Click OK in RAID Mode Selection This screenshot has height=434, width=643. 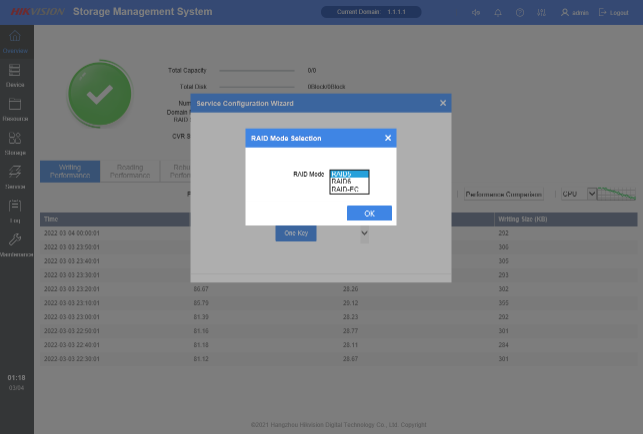(x=369, y=213)
